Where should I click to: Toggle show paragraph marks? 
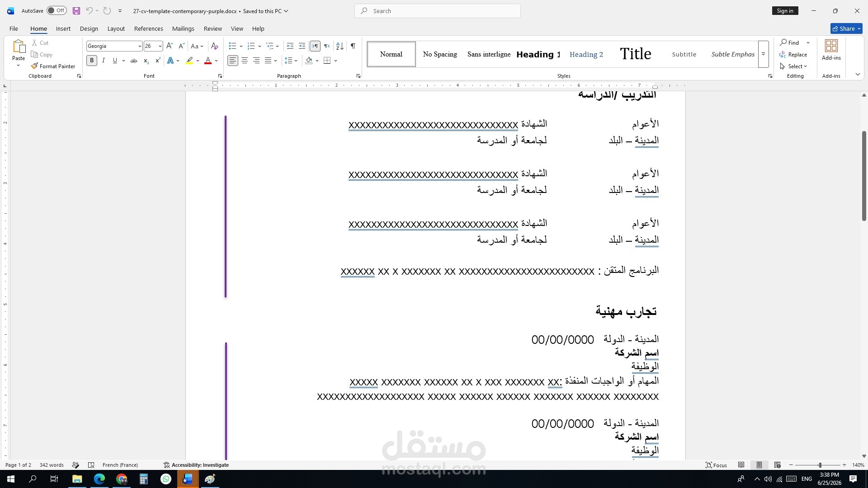pyautogui.click(x=353, y=46)
